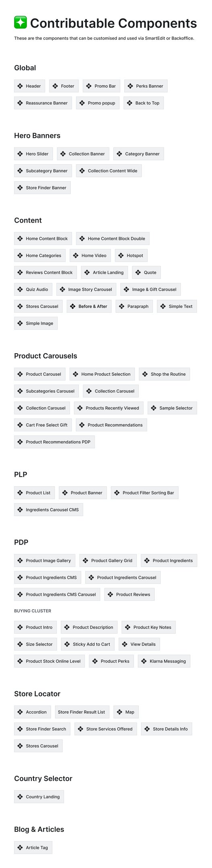Click the component icon next to Article Tag

click(20, 848)
